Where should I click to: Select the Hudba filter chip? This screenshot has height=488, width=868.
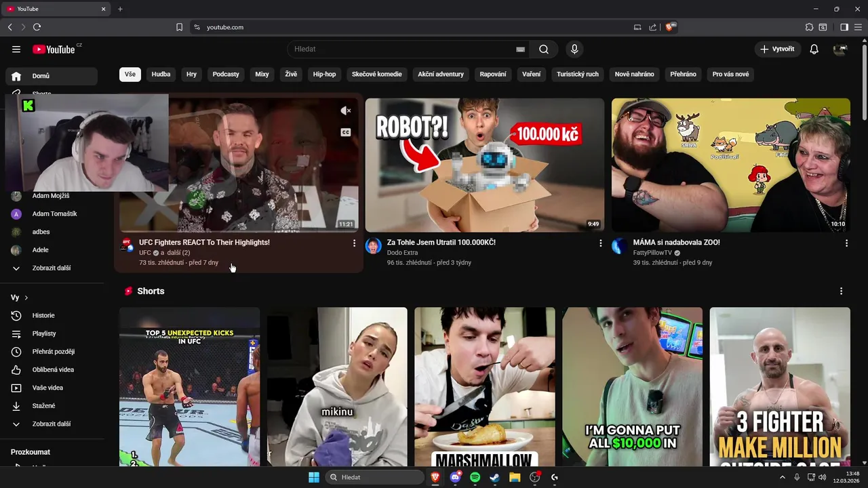[x=161, y=74]
